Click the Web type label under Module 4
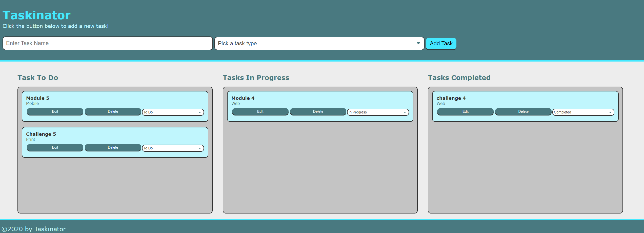This screenshot has width=644, height=233. click(235, 103)
